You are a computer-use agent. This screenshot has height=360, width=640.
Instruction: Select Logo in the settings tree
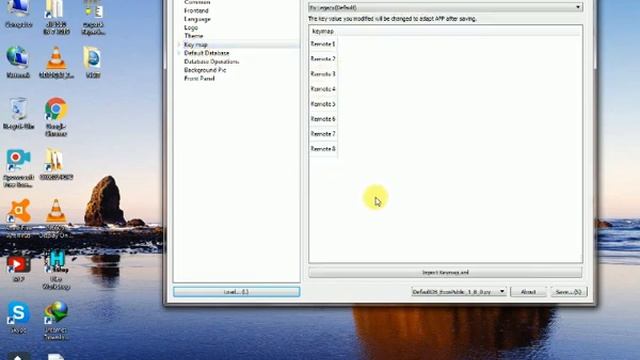click(191, 28)
